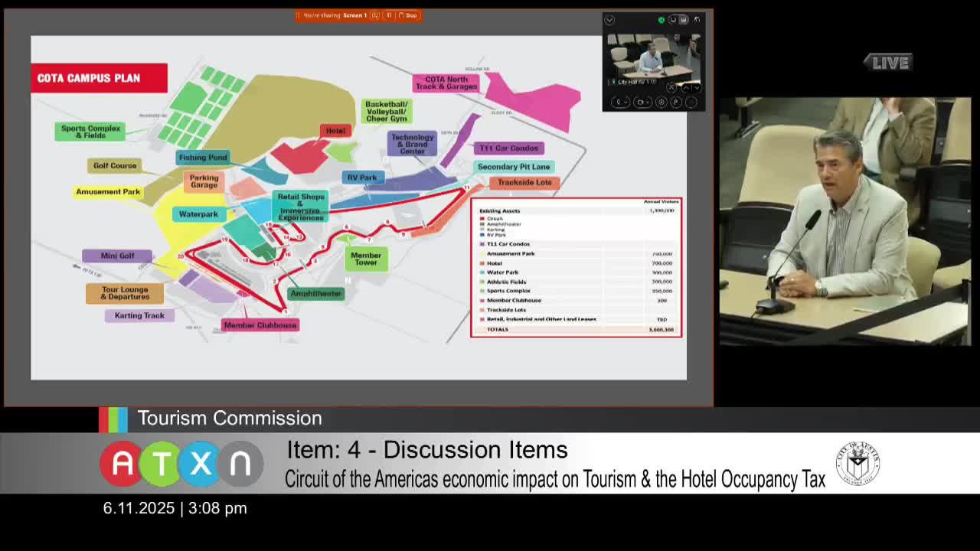Select the Member Tower label

[366, 259]
